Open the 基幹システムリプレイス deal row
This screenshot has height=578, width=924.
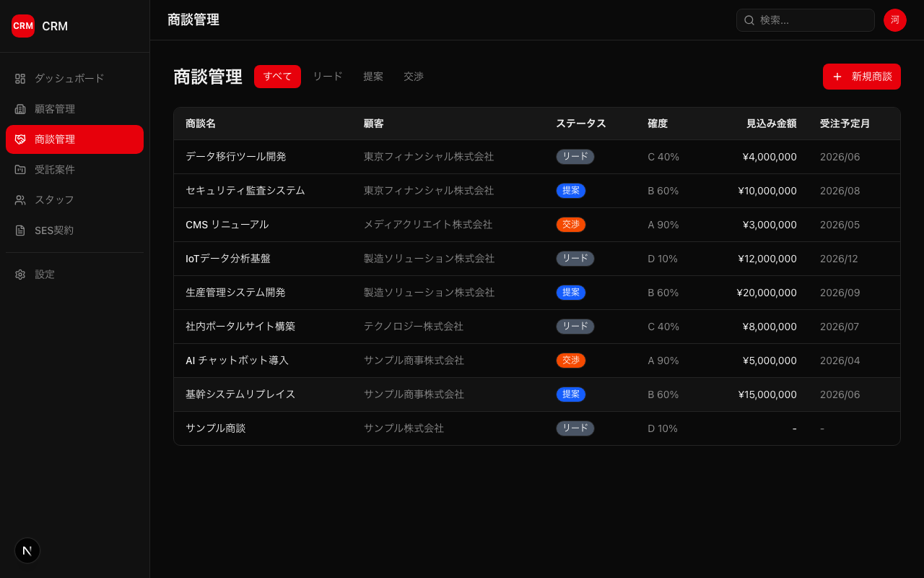pos(240,394)
